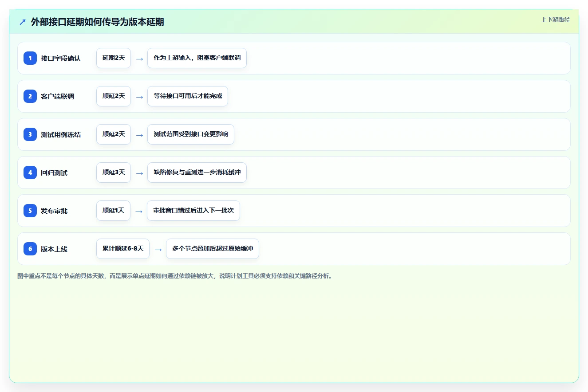Select the 延期2天 pill in 接口字段确认 row

coord(114,58)
